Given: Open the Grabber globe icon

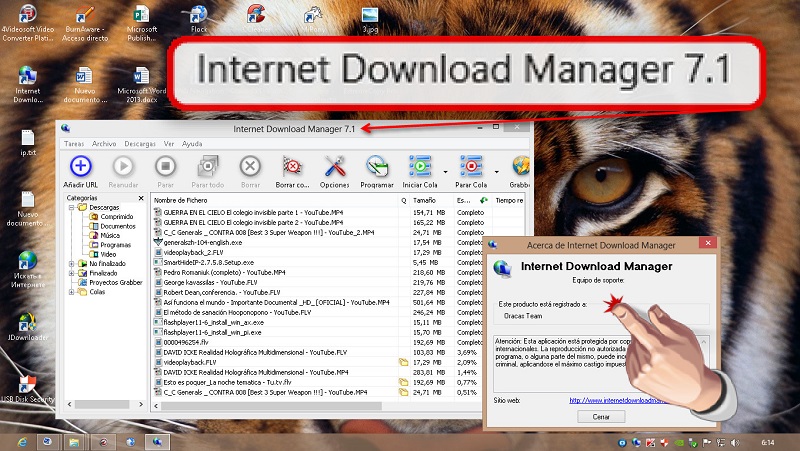Looking at the screenshot, I should 520,166.
